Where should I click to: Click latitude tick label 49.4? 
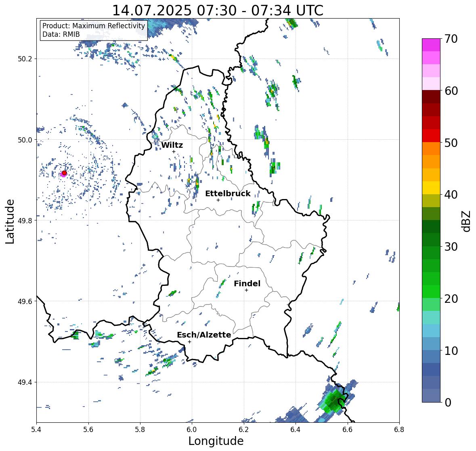25,382
